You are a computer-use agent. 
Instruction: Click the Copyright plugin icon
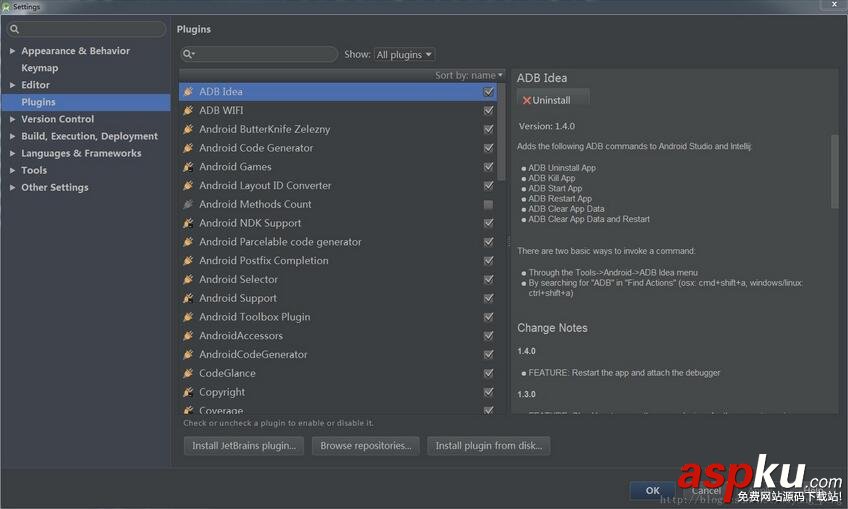(x=188, y=392)
